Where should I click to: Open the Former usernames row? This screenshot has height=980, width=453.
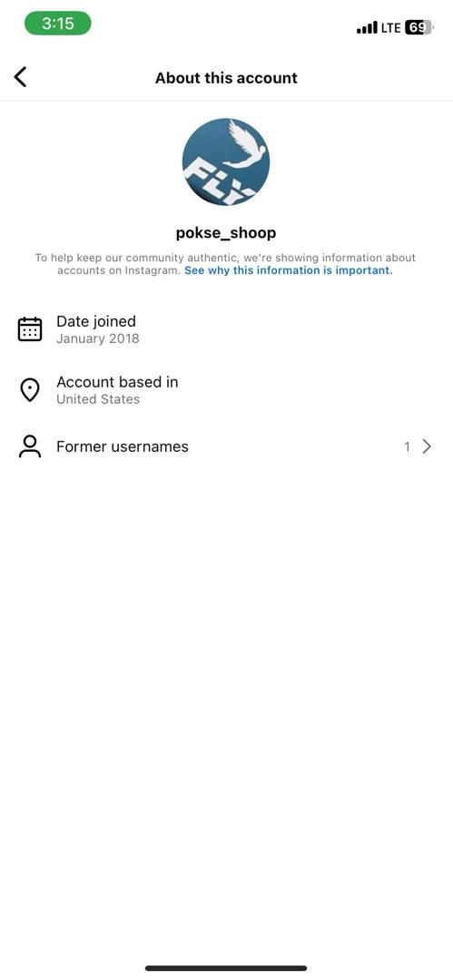coord(227,446)
